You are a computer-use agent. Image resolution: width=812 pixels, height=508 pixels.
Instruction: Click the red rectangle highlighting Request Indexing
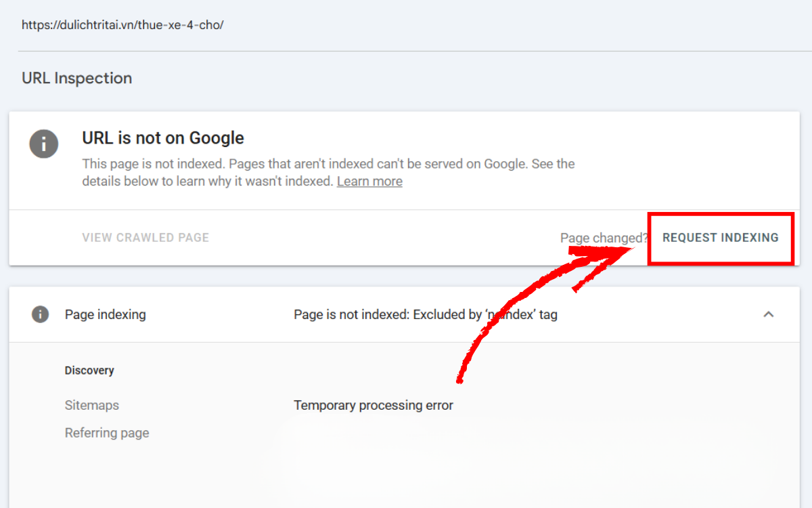coord(721,215)
